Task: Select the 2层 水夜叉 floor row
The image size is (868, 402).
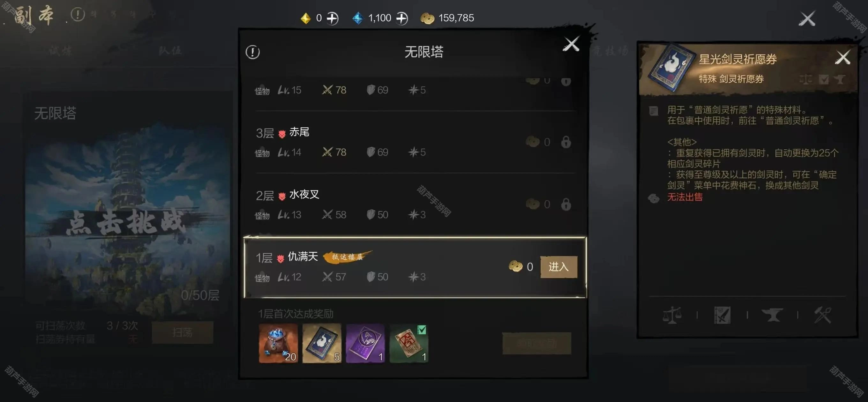Action: click(x=415, y=205)
